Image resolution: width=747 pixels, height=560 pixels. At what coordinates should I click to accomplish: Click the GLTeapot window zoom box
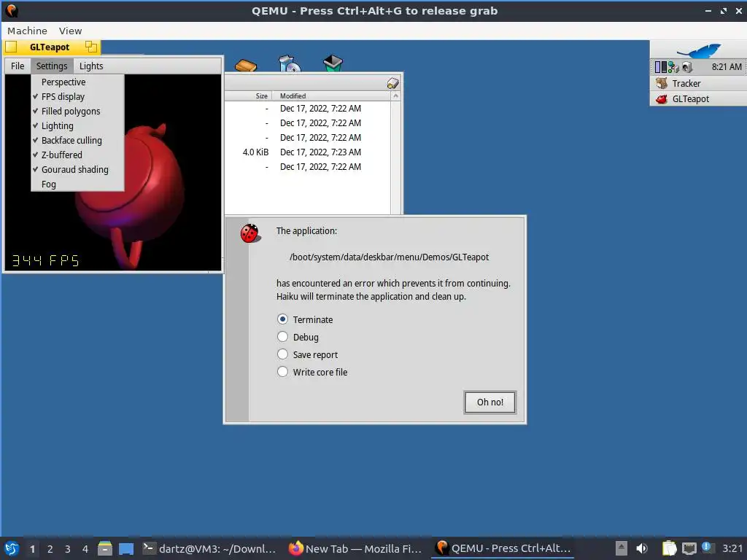[x=90, y=47]
